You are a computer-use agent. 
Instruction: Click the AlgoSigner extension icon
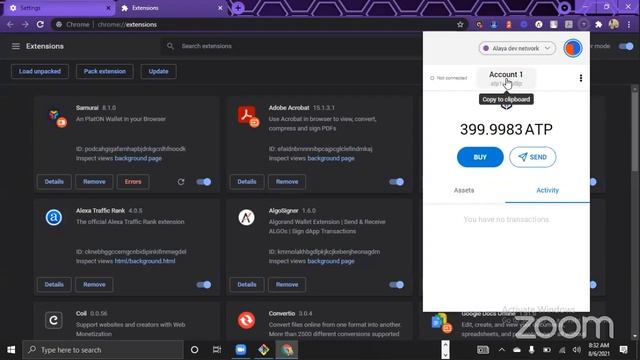(x=247, y=217)
